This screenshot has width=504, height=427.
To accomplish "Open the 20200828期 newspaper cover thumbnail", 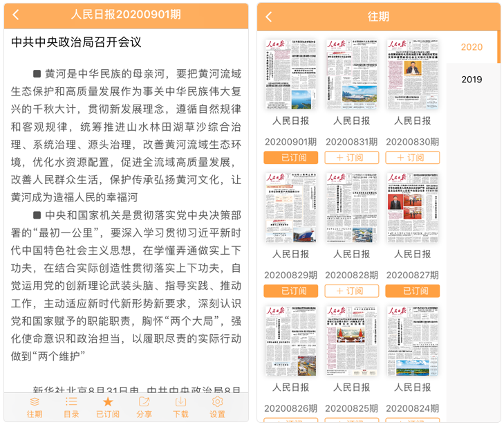I will click(352, 208).
